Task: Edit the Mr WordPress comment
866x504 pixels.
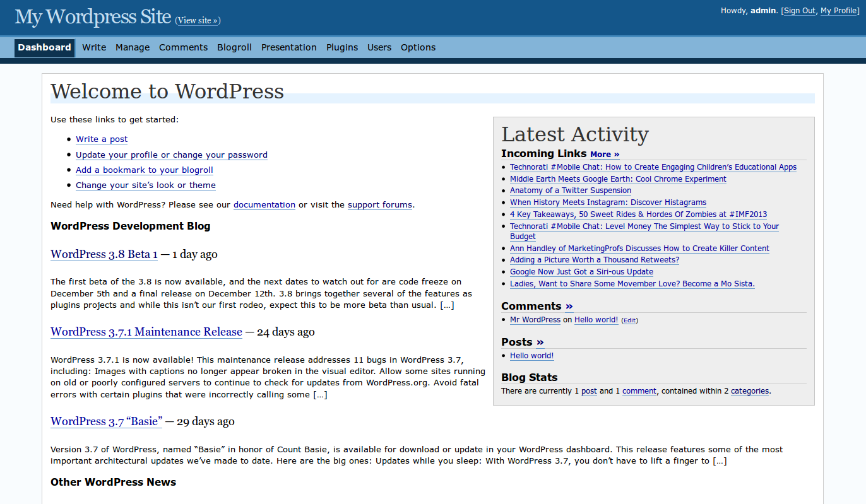Action: point(630,320)
